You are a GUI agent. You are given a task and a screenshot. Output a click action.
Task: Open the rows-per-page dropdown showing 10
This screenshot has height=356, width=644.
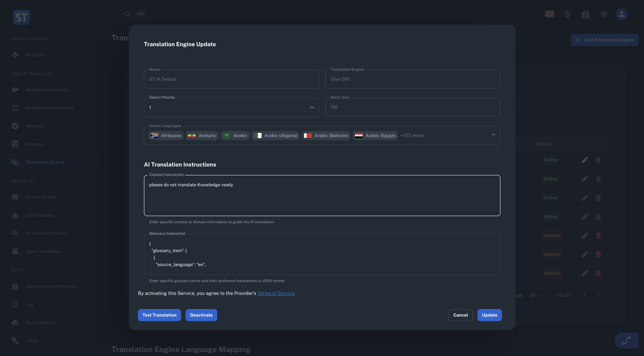535,295
